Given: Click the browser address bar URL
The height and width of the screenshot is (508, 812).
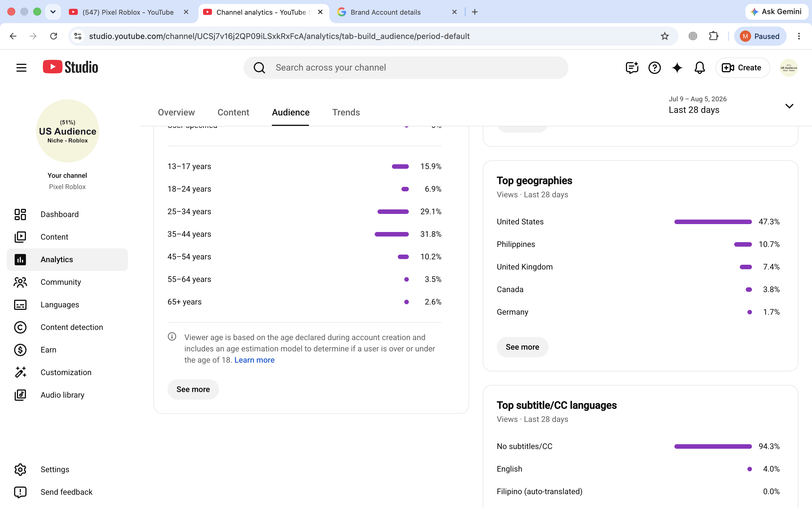Looking at the screenshot, I should pyautogui.click(x=279, y=36).
